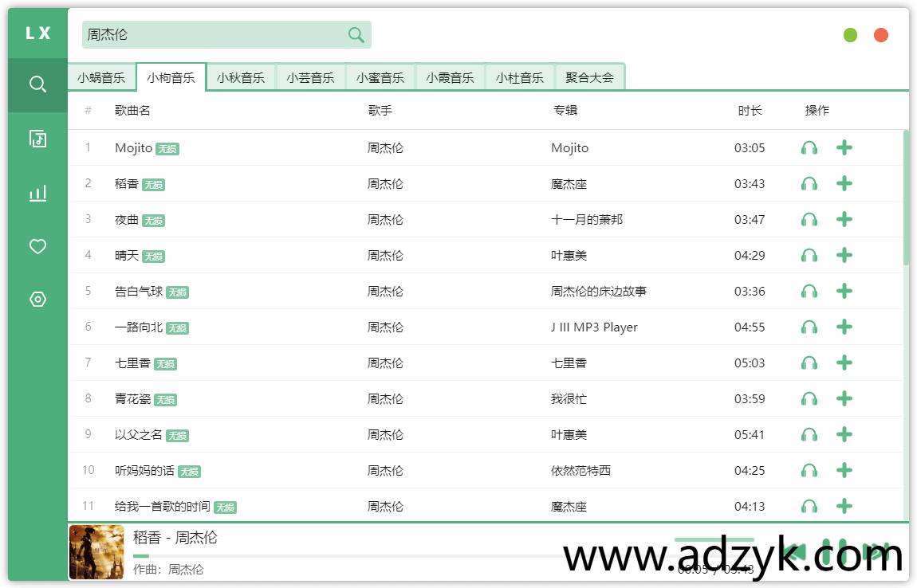Open the 小蜜音乐 tab
This screenshot has height=588, width=917.
pos(380,76)
